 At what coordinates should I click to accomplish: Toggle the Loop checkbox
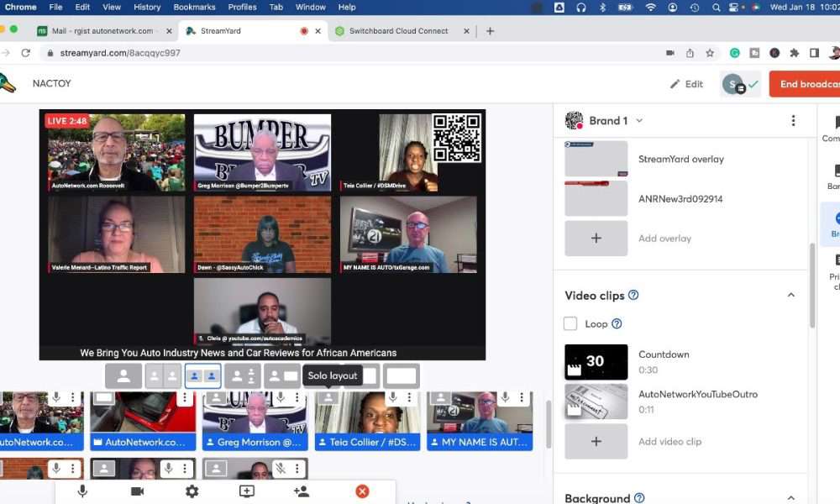(570, 323)
